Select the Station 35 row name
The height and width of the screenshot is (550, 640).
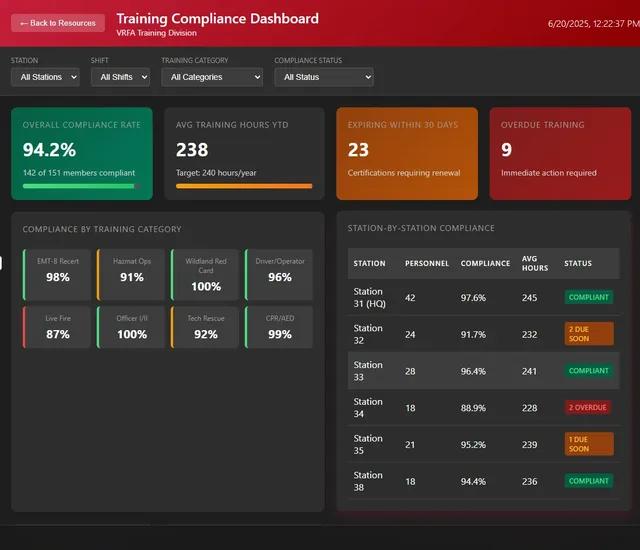368,444
